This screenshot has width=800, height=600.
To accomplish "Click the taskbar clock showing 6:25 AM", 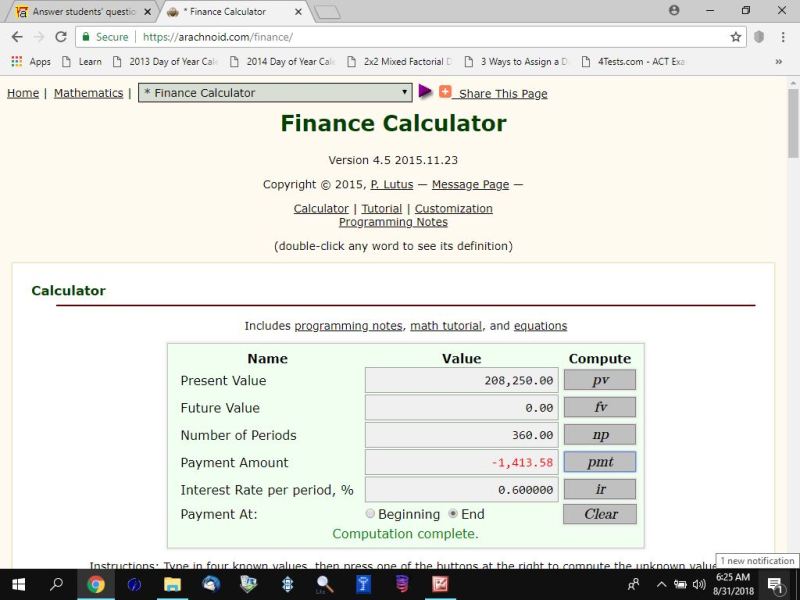I will (x=733, y=584).
